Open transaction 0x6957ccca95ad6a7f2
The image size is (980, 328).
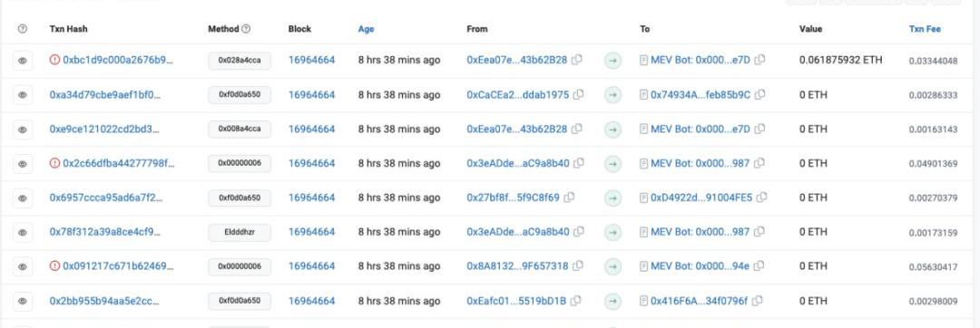(105, 198)
